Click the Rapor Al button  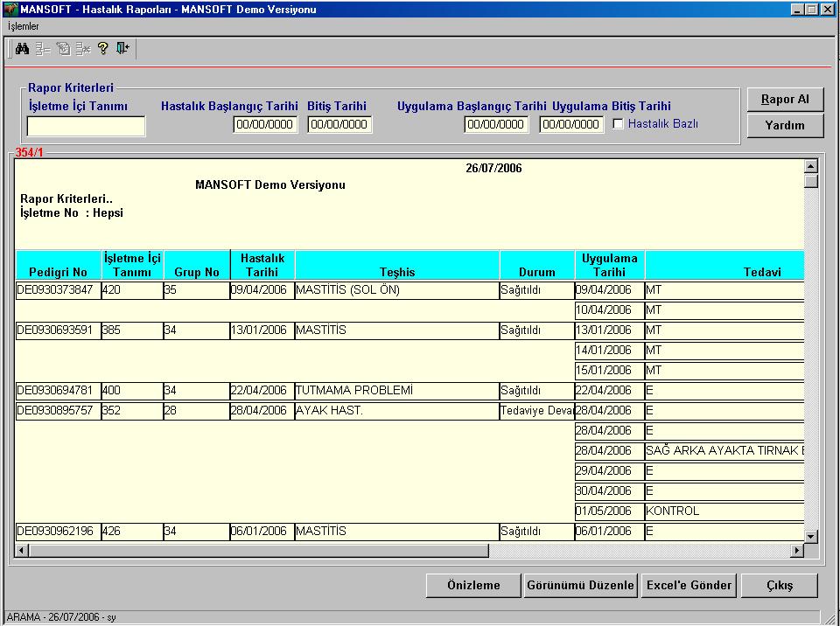(785, 100)
